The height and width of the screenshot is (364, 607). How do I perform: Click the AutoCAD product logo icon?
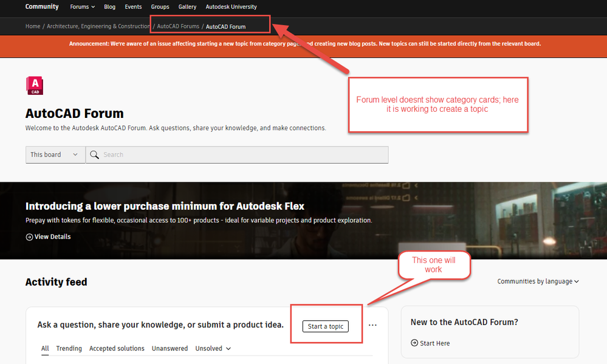click(x=35, y=86)
